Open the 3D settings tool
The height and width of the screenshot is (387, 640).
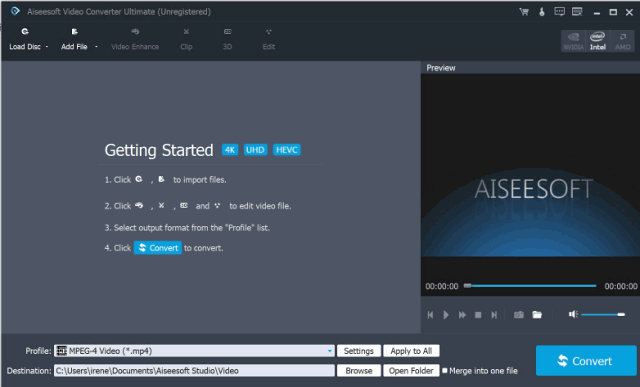click(227, 39)
